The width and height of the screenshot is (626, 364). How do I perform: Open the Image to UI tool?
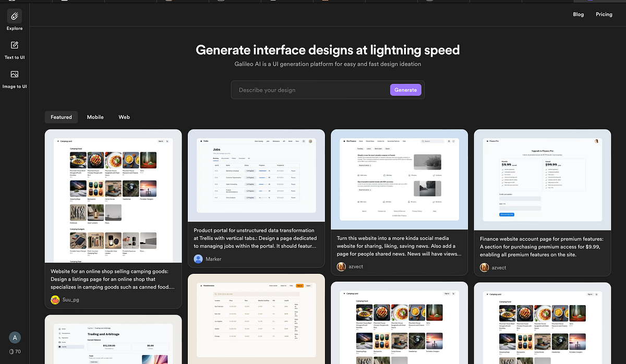pos(15,79)
